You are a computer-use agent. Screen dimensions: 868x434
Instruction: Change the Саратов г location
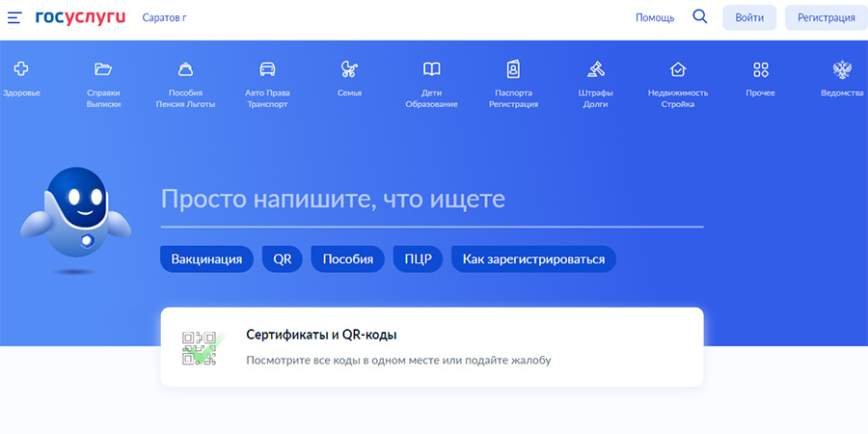tap(164, 18)
